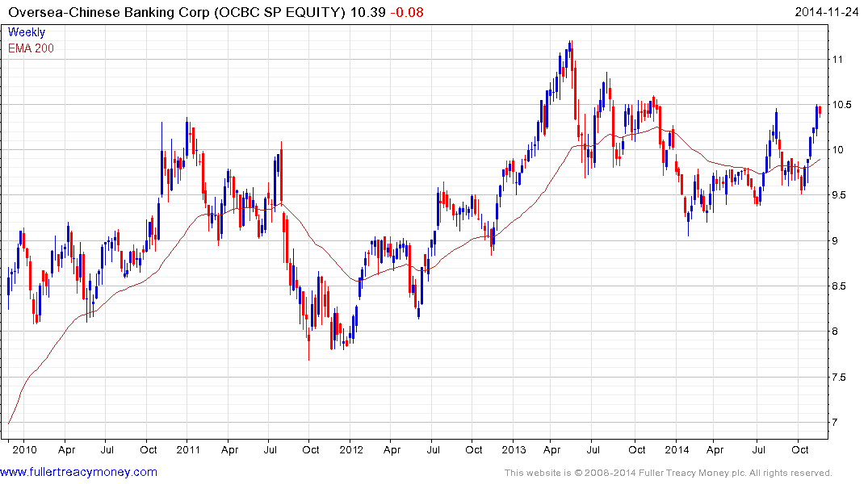868x484 pixels.
Task: Click the chart title 'Oversea-Chinese Banking Corp'
Action: coord(108,12)
